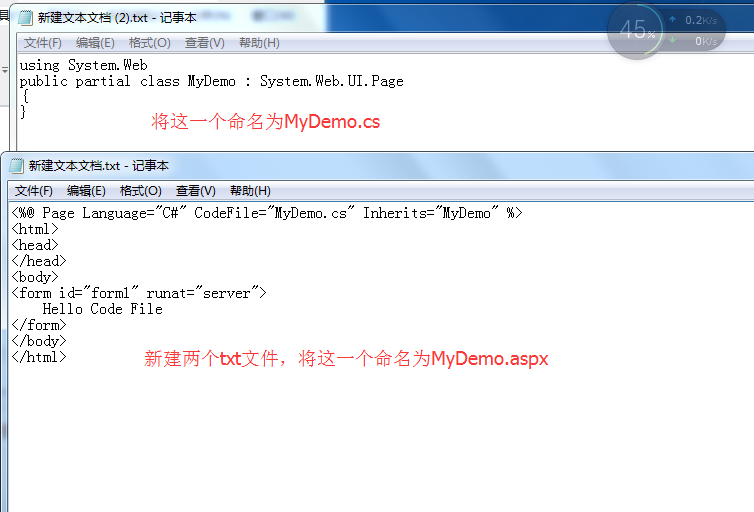This screenshot has width=754, height=512.
Task: Open 编辑(E) menu in lower Notepad window
Action: tap(86, 191)
